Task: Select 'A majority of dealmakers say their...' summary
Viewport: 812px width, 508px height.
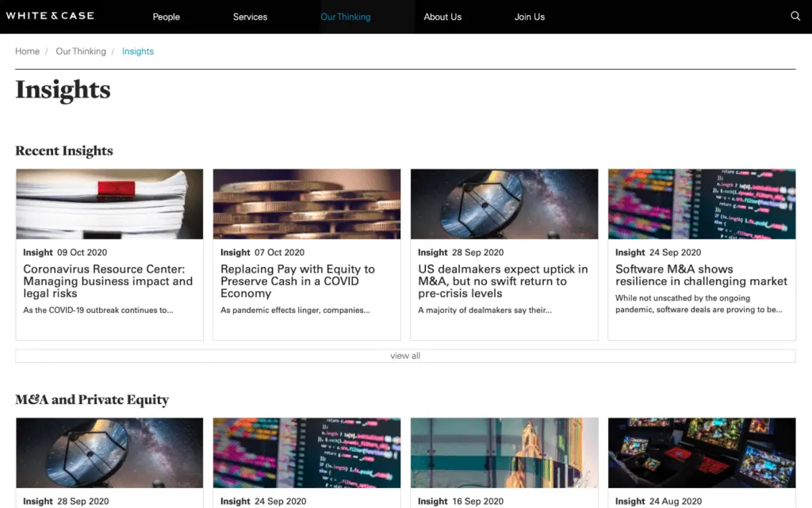Action: click(485, 310)
